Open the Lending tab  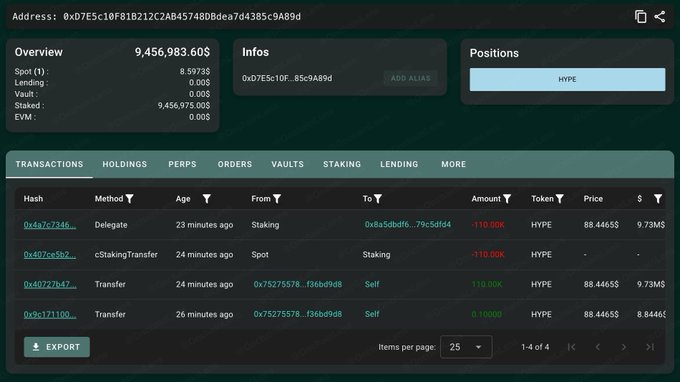pyautogui.click(x=399, y=164)
